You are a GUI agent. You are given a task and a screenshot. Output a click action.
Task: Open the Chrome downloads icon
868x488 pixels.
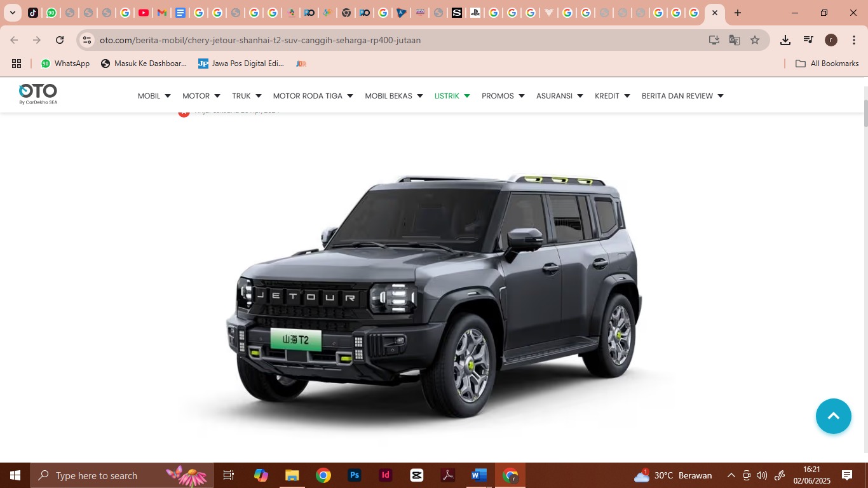(x=785, y=40)
